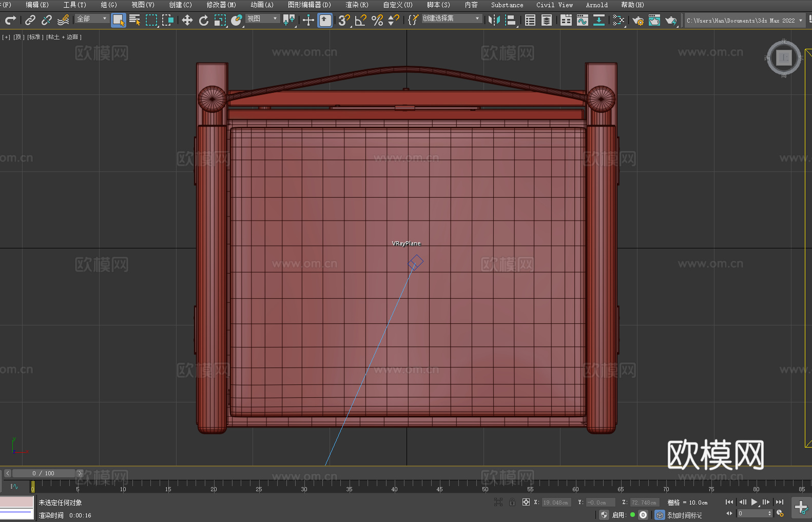This screenshot has width=812, height=522.
Task: Activate the Select Object tool
Action: 119,20
